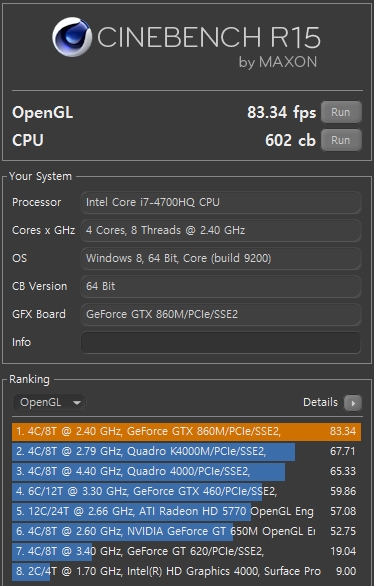Select the Processor field showing i7-4700HQ
Viewport: 374px width, 586px height.
click(221, 202)
